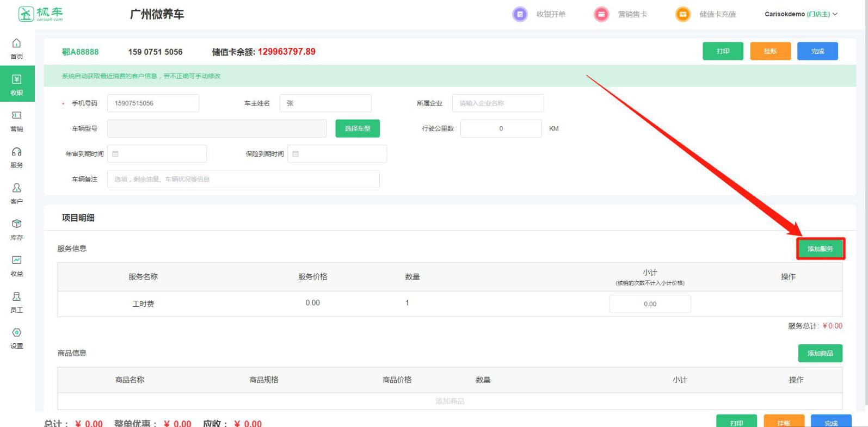Open the 服务 headset sidebar icon
The height and width of the screenshot is (427, 868).
point(17,152)
